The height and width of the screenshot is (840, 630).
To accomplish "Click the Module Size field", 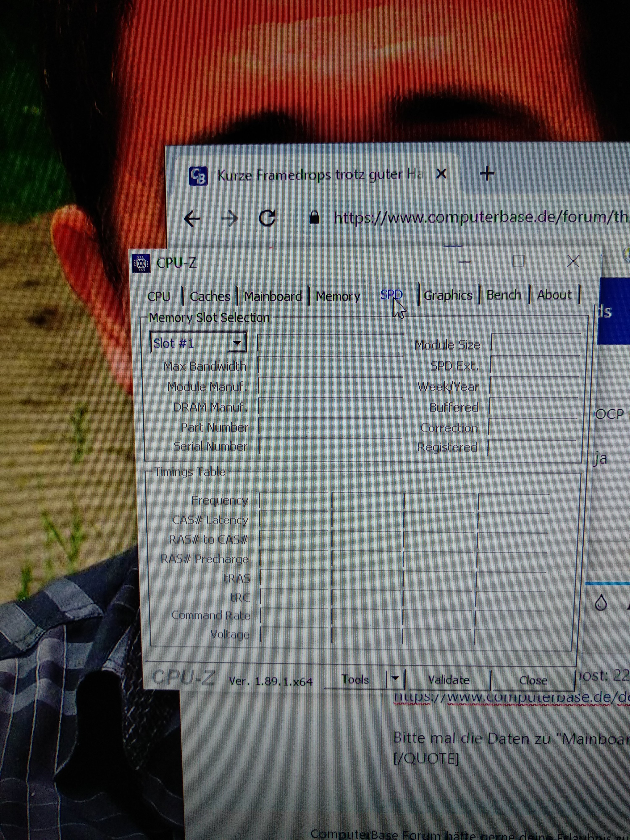I will tap(536, 342).
